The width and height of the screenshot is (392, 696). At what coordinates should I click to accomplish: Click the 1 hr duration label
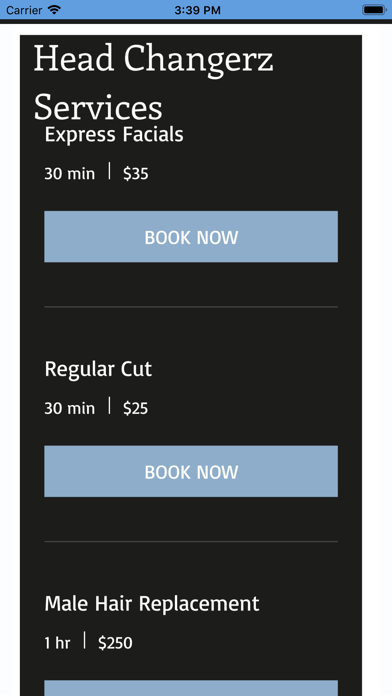pos(57,643)
